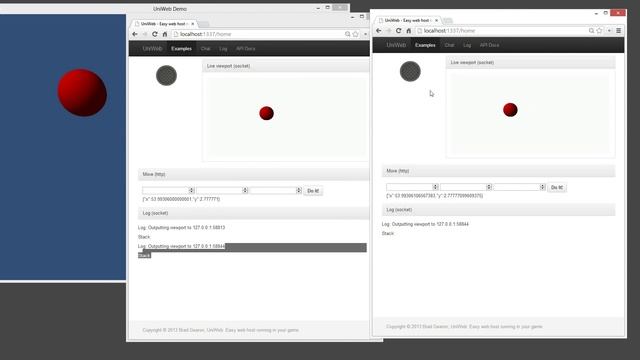
Task: Click second Move number field in left browser
Action: click(222, 191)
